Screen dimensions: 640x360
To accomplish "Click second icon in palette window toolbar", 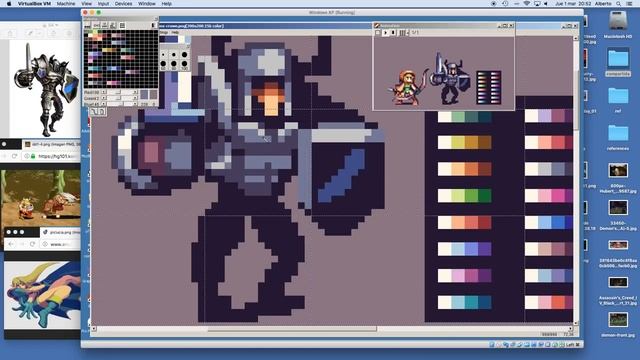I will [96, 25].
